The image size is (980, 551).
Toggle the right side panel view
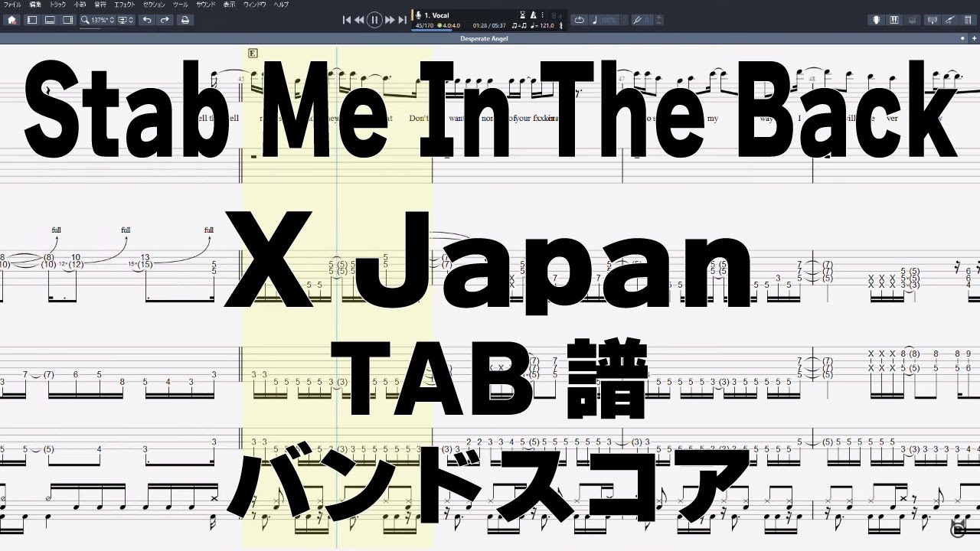tap(67, 20)
